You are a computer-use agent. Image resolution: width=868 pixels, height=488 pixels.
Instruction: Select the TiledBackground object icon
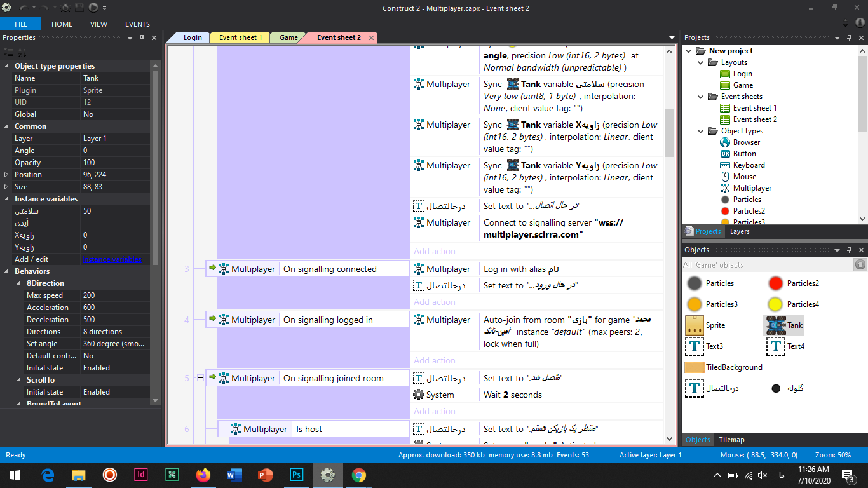(x=695, y=367)
